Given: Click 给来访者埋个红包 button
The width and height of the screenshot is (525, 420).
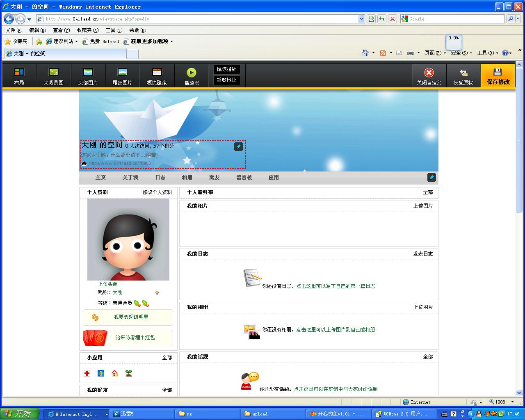Looking at the screenshot, I should [x=128, y=338].
